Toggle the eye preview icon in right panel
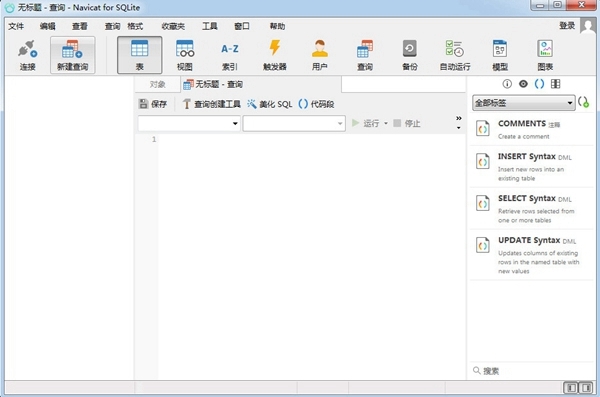The image size is (600, 397). point(523,84)
